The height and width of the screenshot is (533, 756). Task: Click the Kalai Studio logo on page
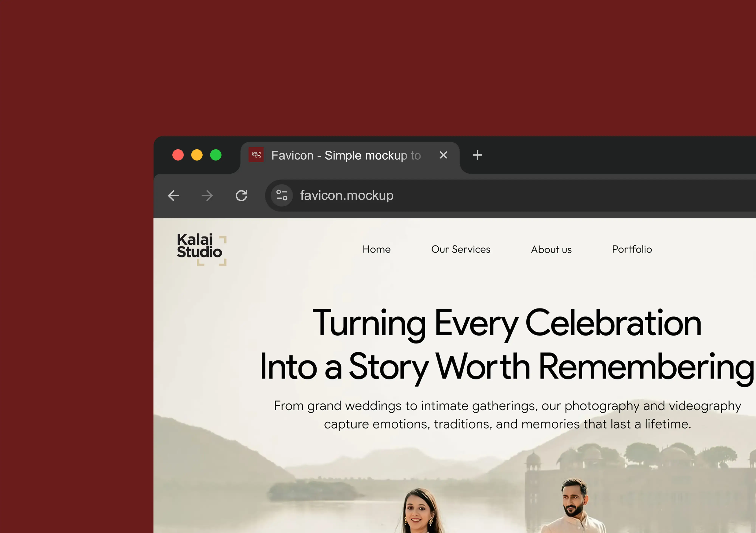click(x=201, y=249)
